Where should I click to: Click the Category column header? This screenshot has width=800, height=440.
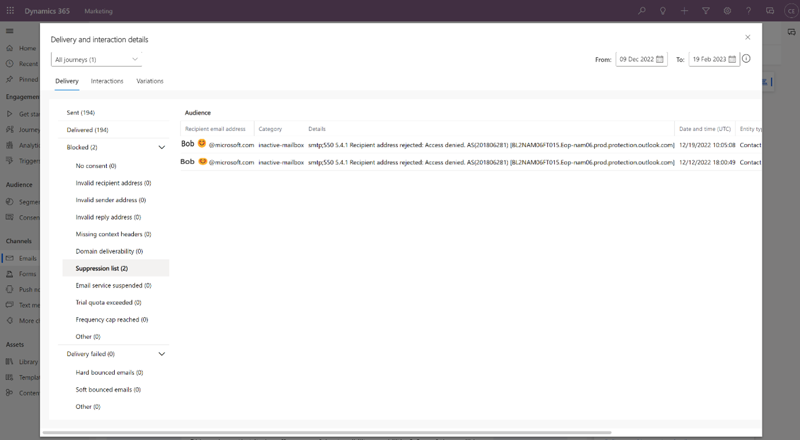(270, 129)
